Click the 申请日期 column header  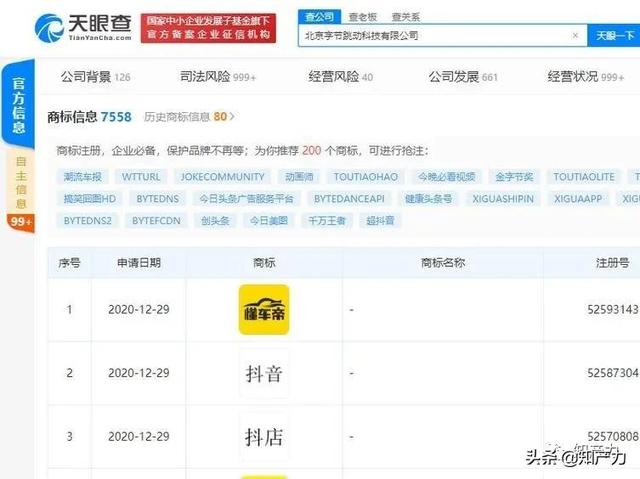[x=139, y=263]
